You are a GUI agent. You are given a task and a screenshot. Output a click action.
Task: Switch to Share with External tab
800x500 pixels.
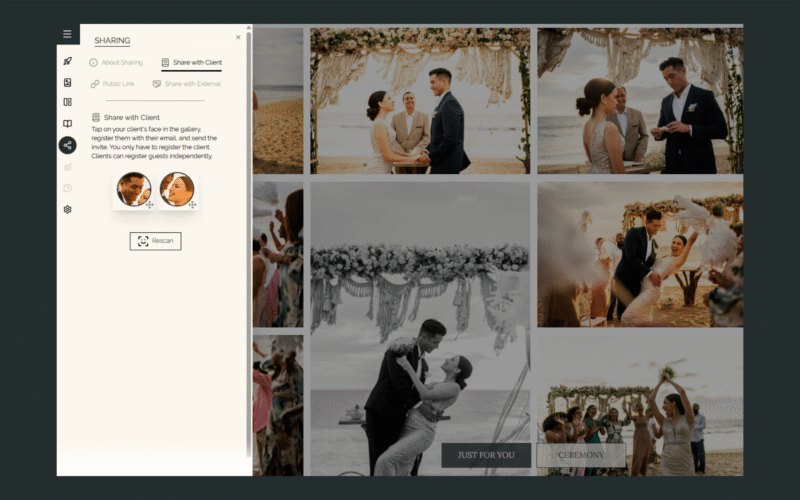click(x=186, y=84)
